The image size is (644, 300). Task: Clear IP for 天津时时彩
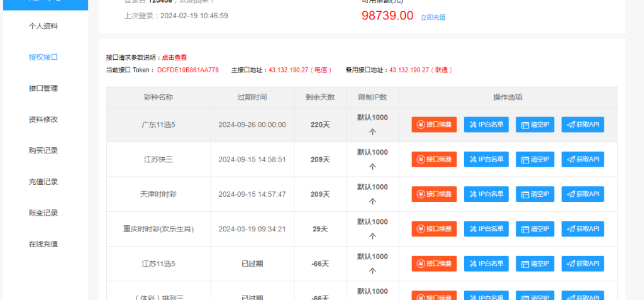point(535,194)
